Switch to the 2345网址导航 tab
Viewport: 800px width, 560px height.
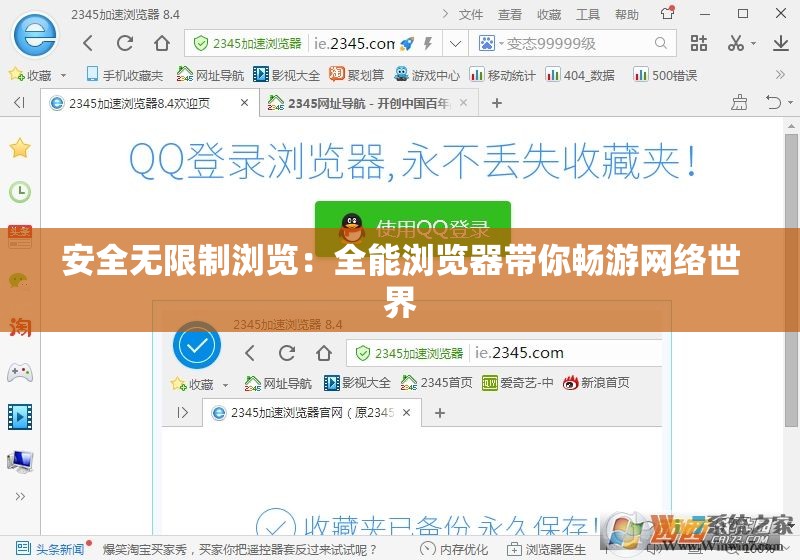(x=369, y=104)
